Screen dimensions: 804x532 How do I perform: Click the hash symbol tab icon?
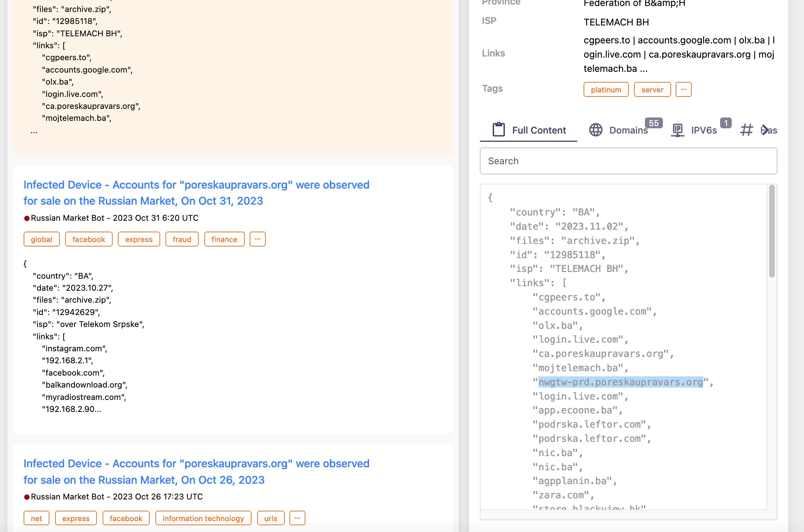(x=746, y=130)
